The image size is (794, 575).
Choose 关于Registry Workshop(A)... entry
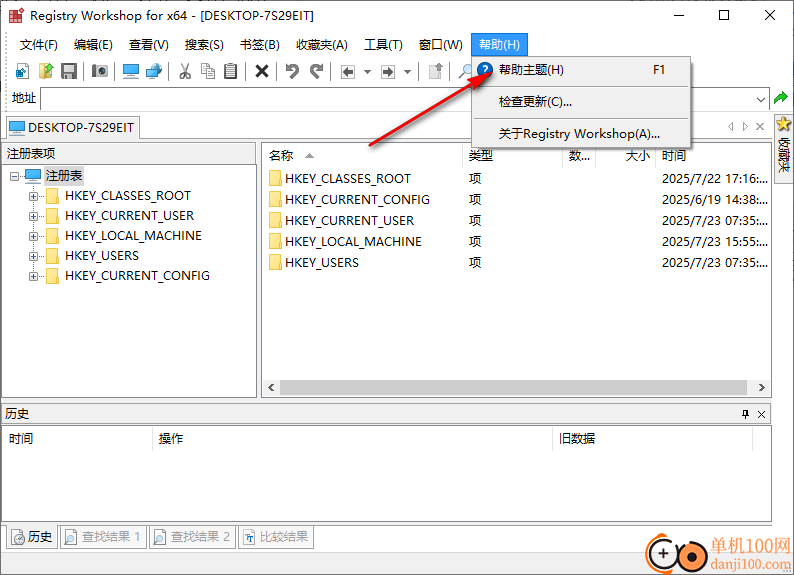pyautogui.click(x=581, y=134)
